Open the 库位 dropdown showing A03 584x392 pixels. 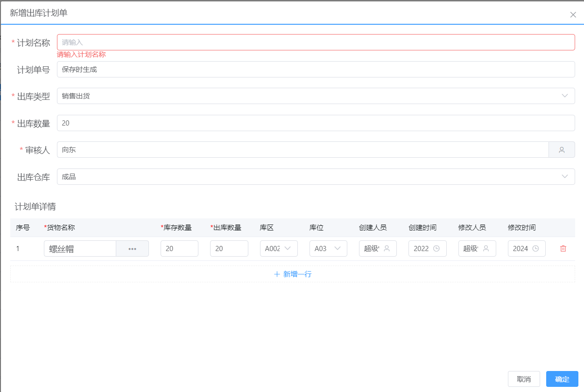(328, 249)
